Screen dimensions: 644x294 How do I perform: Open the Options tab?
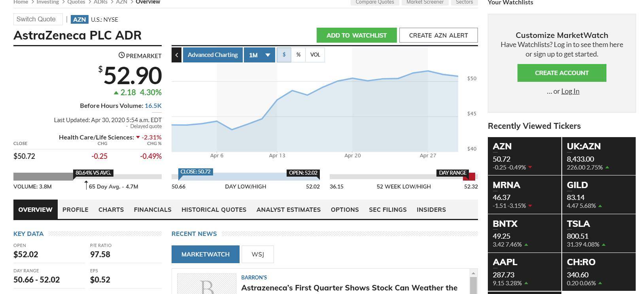(x=345, y=209)
